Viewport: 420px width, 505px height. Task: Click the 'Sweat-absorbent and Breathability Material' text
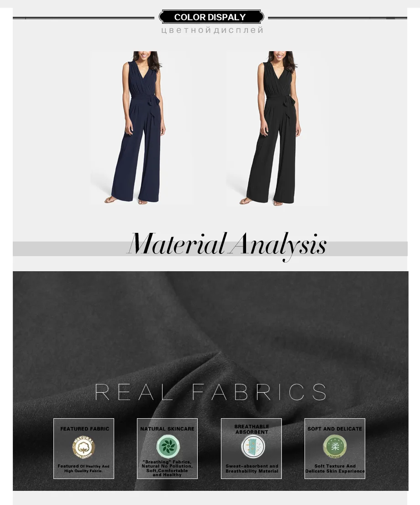(252, 468)
